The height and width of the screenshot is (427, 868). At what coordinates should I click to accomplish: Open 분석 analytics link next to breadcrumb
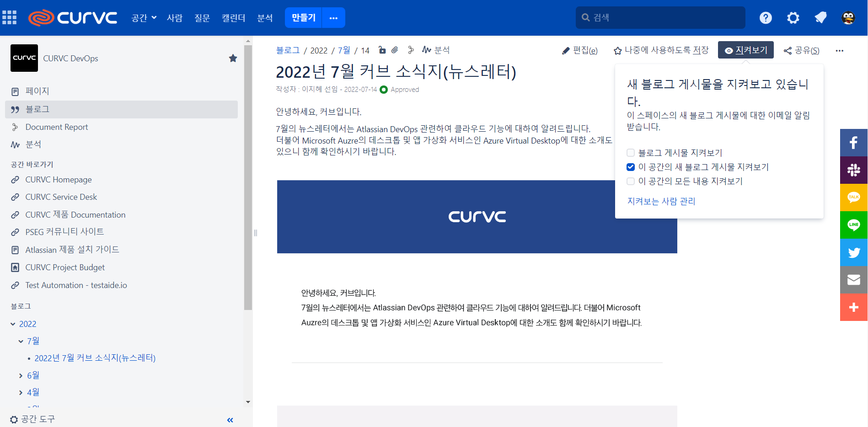click(x=436, y=50)
